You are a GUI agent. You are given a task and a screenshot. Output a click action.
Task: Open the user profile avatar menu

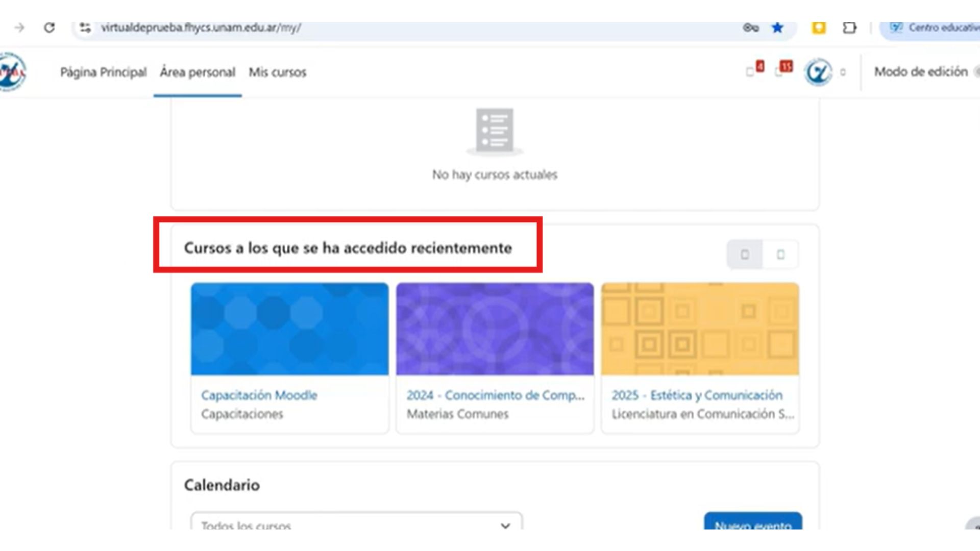pos(818,72)
